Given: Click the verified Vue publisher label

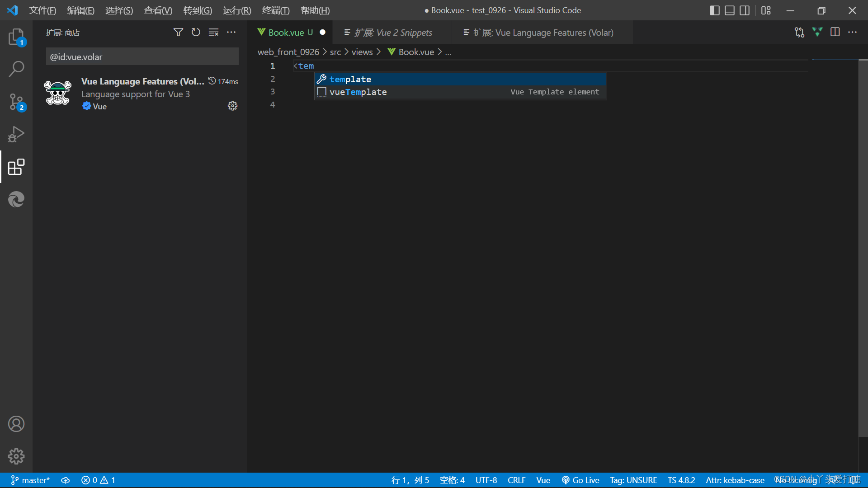Looking at the screenshot, I should pyautogui.click(x=94, y=106).
